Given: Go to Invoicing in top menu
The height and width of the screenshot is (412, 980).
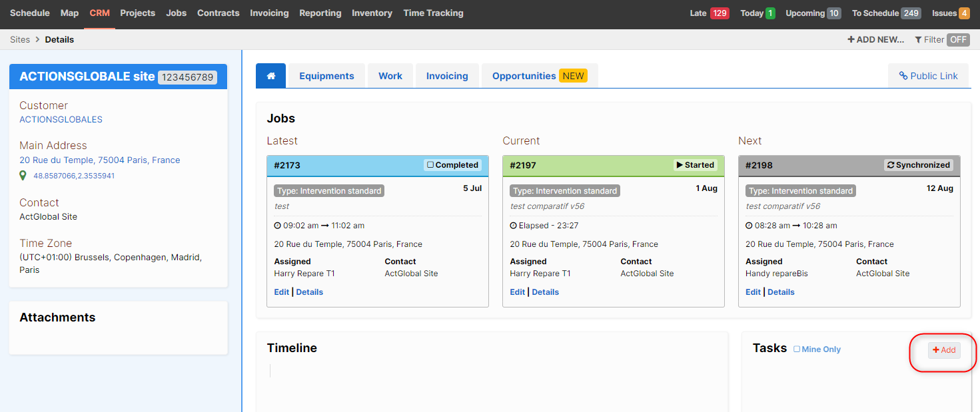Looking at the screenshot, I should coord(269,13).
